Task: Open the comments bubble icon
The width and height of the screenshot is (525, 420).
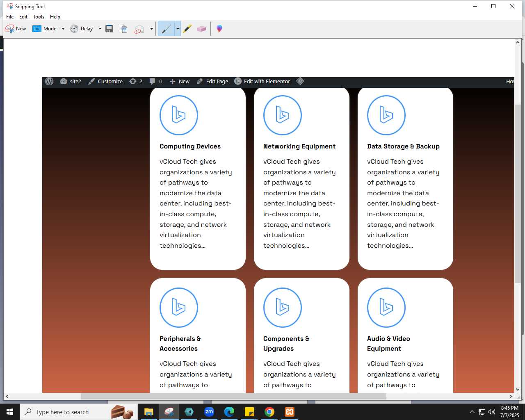Action: tap(155, 81)
